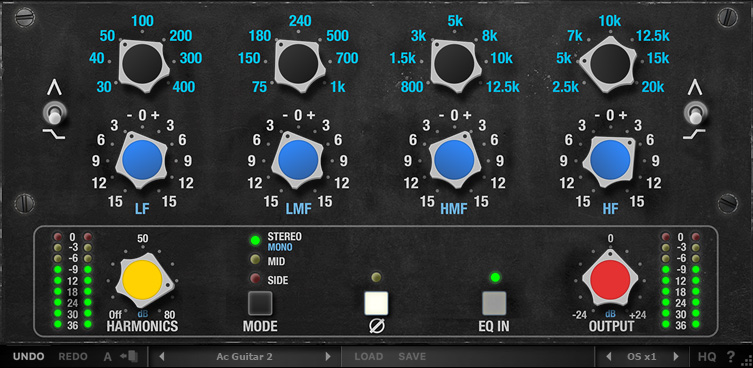This screenshot has height=368, width=753.
Task: Click the blue HMF gain knob
Action: point(454,160)
